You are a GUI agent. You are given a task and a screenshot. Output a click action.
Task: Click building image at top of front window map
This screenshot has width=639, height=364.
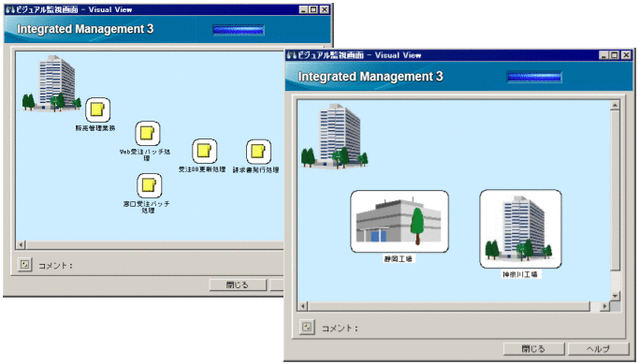(334, 136)
